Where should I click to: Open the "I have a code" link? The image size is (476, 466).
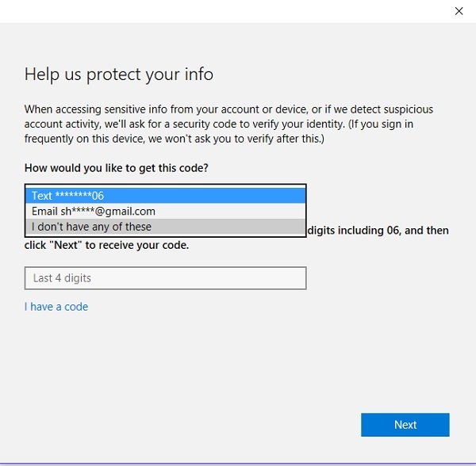[56, 307]
